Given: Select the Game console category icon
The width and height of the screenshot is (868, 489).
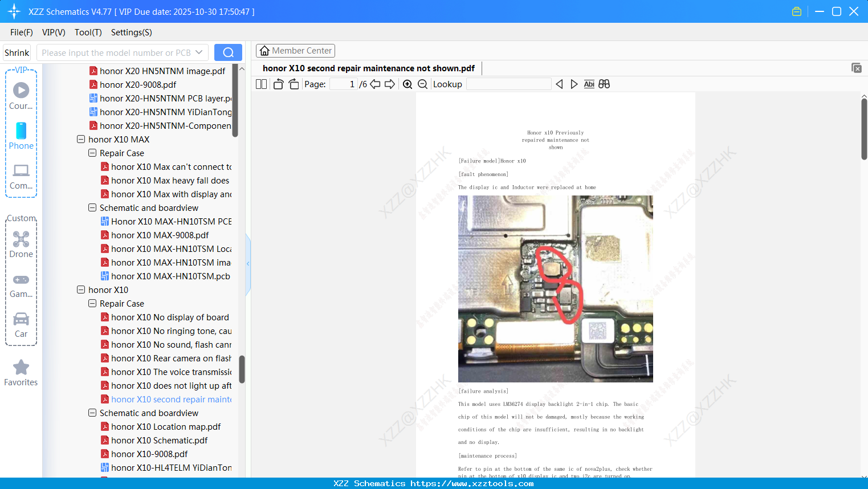Looking at the screenshot, I should point(21,285).
